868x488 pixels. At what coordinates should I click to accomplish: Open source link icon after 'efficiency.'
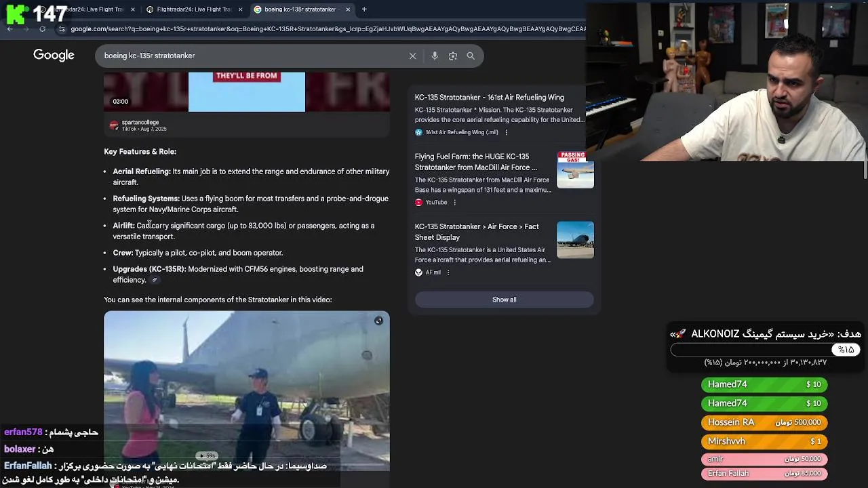155,280
